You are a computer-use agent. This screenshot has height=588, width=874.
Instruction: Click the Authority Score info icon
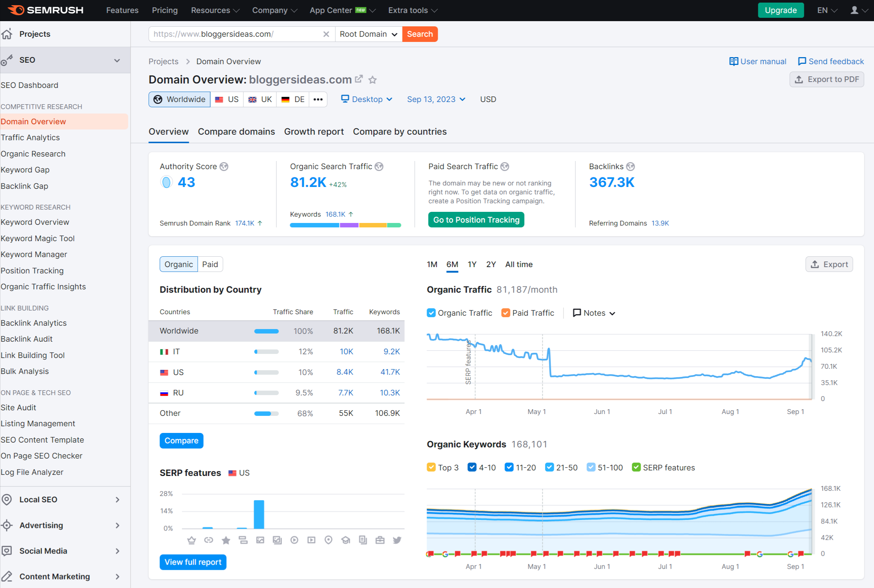click(224, 167)
